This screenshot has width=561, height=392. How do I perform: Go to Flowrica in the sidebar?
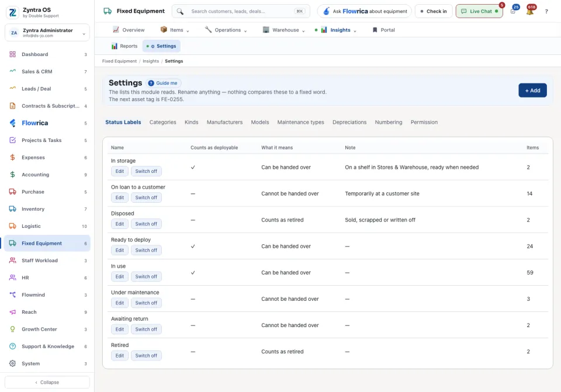[47, 123]
